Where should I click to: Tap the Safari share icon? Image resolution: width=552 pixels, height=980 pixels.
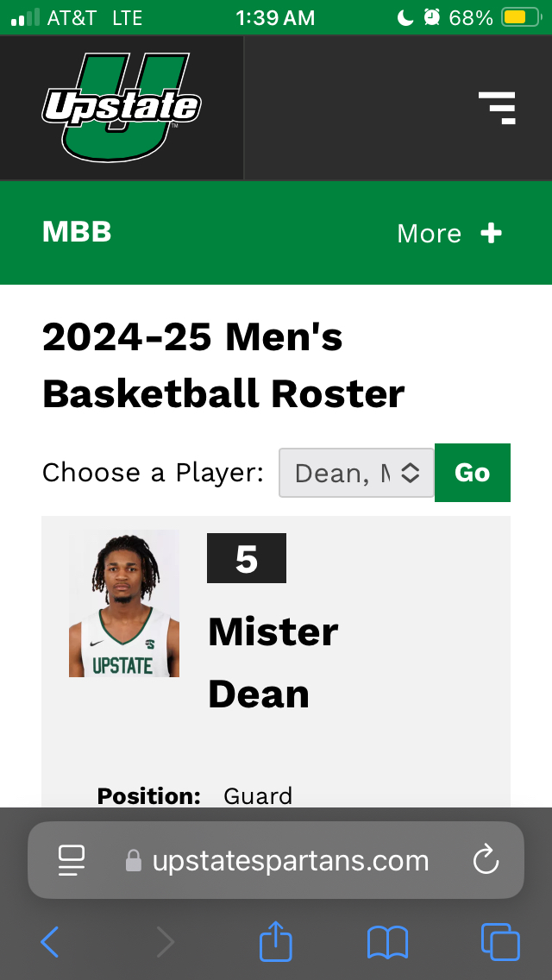pos(276,941)
